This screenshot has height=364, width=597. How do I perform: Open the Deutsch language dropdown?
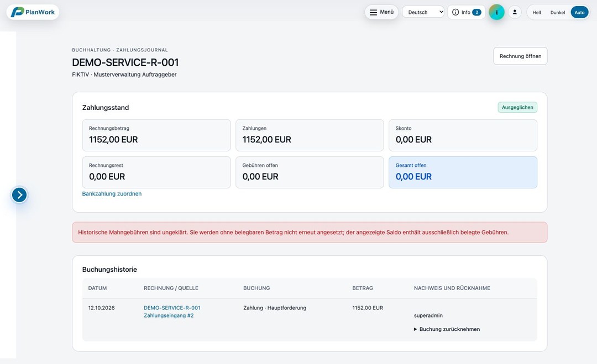[423, 12]
